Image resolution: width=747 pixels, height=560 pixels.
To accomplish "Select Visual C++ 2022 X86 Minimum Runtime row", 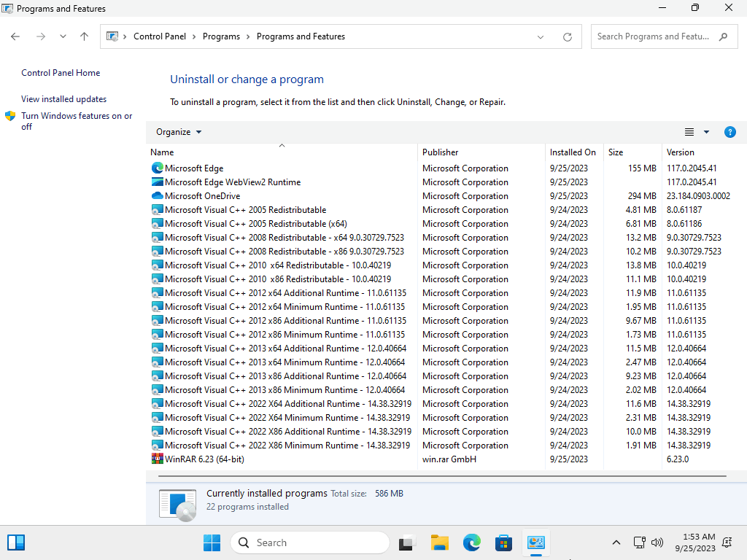I will [x=446, y=445].
